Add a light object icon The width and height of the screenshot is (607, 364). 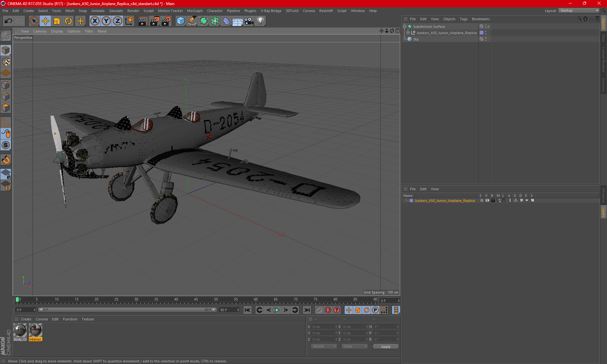click(x=261, y=21)
